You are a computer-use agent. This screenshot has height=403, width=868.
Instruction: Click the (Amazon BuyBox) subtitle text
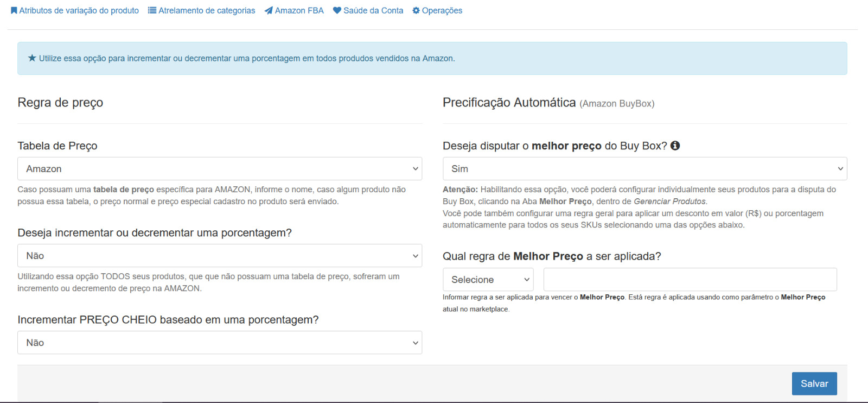coord(617,104)
